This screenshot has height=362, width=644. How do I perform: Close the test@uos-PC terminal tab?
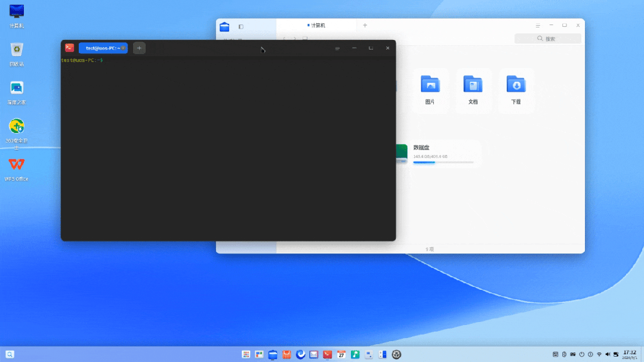coord(123,48)
